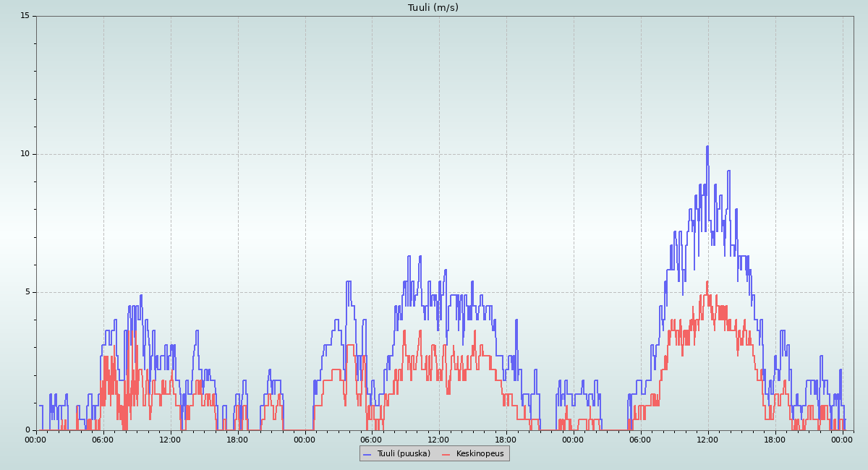Select the Tuuli (puuska) legend label
868x470 pixels.
[x=403, y=454]
